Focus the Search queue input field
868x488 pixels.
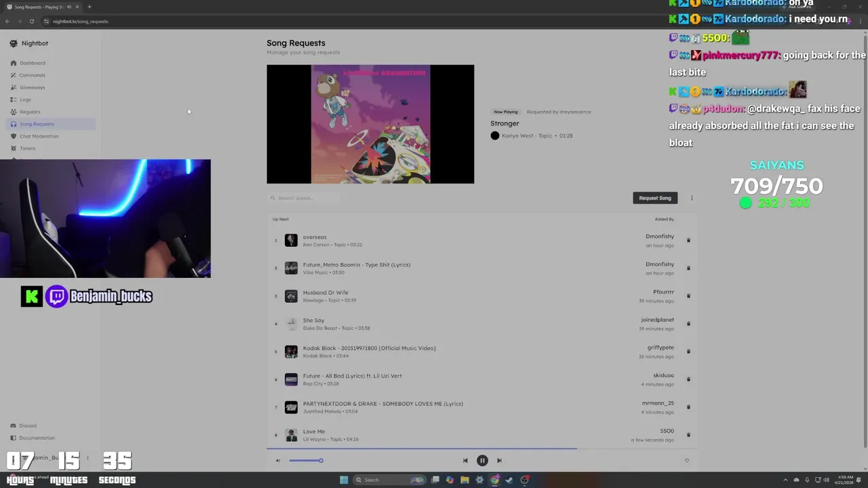[305, 198]
